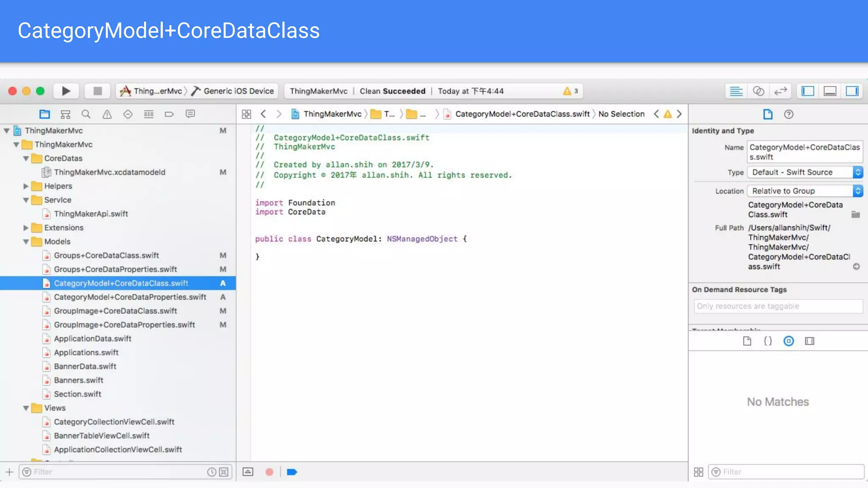The image size is (868, 488).
Task: Open the Find navigator magnifier icon
Action: tap(86, 114)
